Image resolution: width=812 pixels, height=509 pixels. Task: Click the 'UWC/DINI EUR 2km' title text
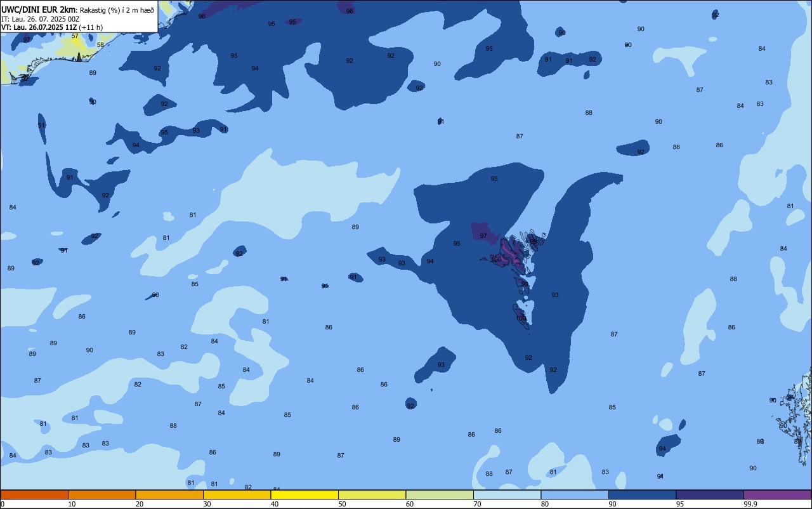coord(38,10)
